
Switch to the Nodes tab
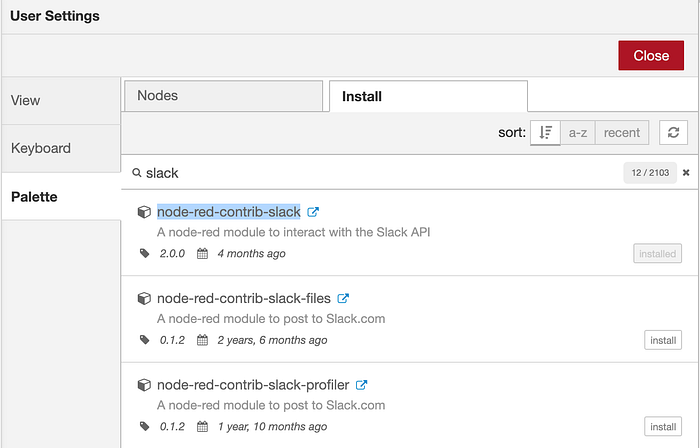[224, 96]
